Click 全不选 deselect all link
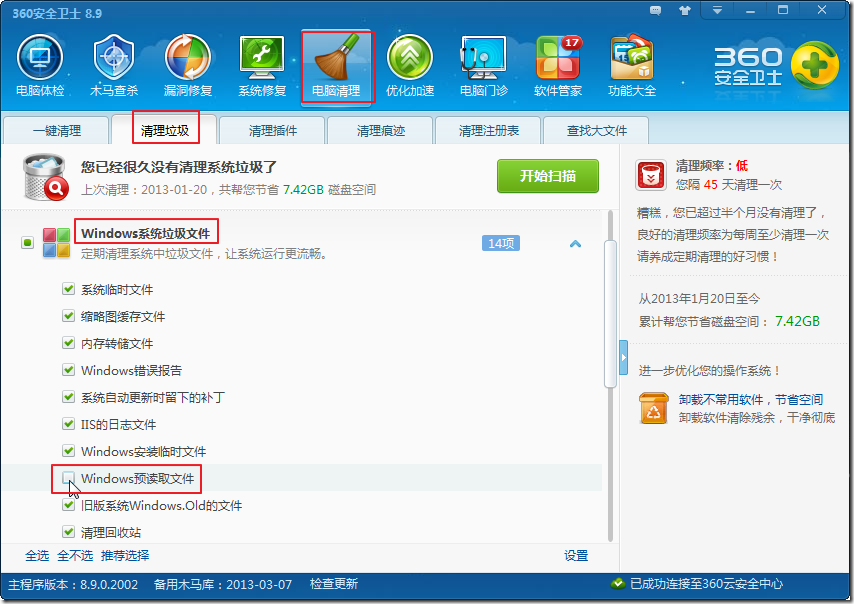Image resolution: width=854 pixels, height=604 pixels. click(x=75, y=556)
